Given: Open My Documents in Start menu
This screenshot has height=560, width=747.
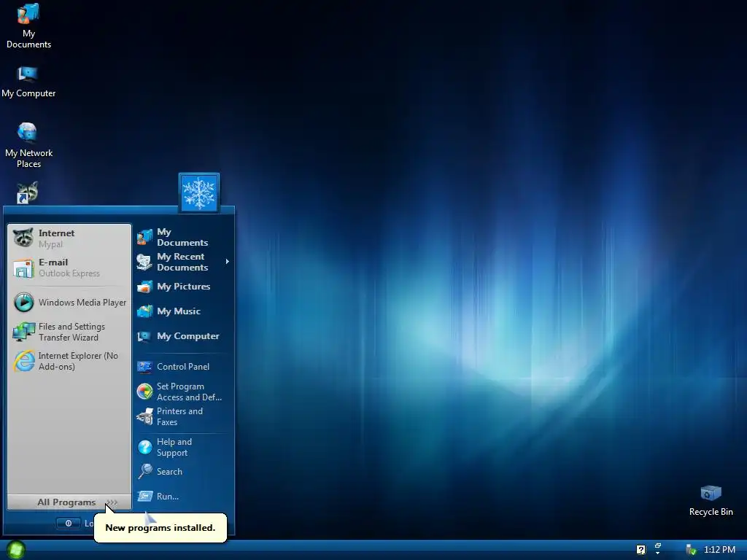Looking at the screenshot, I should 183,237.
